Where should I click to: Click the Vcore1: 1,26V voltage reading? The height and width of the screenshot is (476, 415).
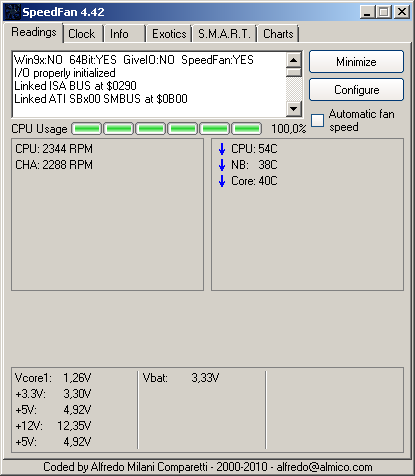[53, 378]
